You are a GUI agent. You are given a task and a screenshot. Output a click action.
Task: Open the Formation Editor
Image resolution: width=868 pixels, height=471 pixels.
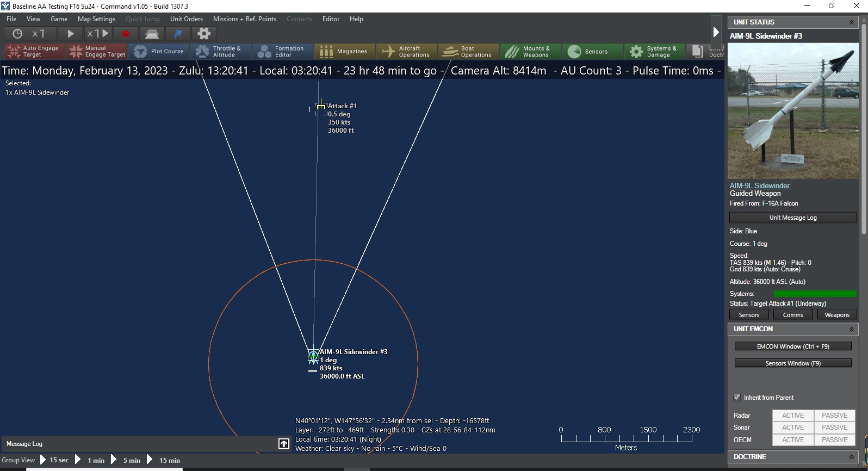(x=283, y=52)
